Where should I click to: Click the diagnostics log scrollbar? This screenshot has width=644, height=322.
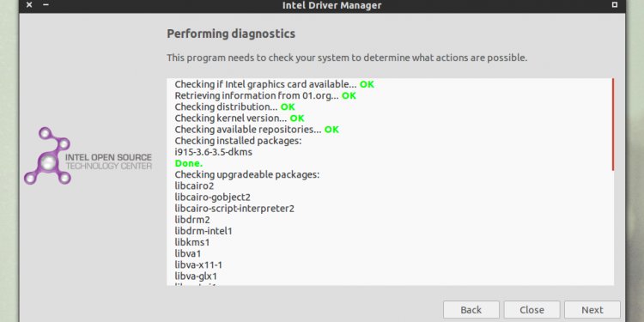coord(613,125)
